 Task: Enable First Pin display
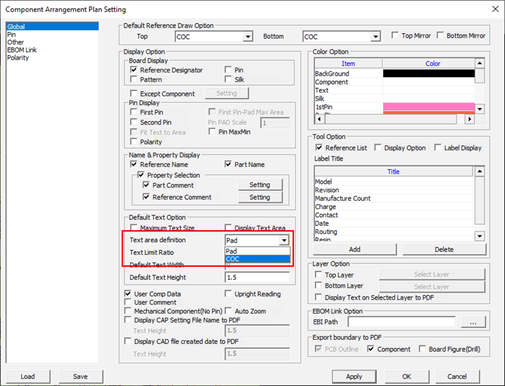tap(134, 112)
